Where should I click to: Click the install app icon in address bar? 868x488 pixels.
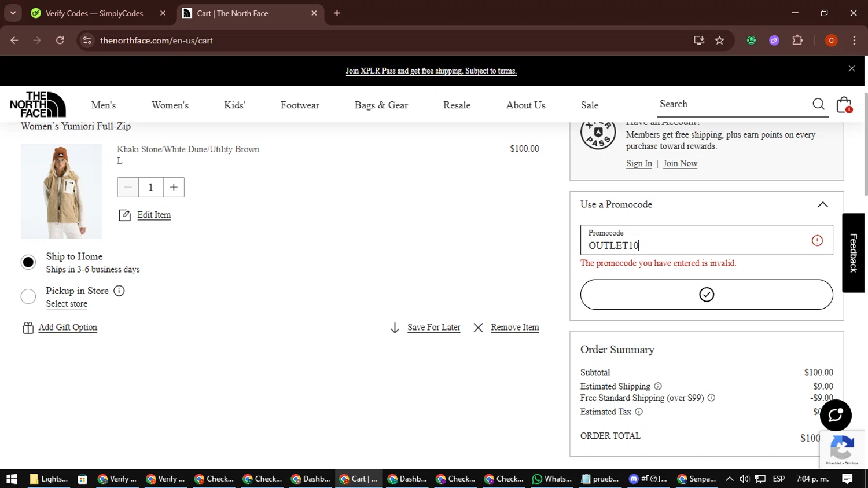[x=699, y=41]
